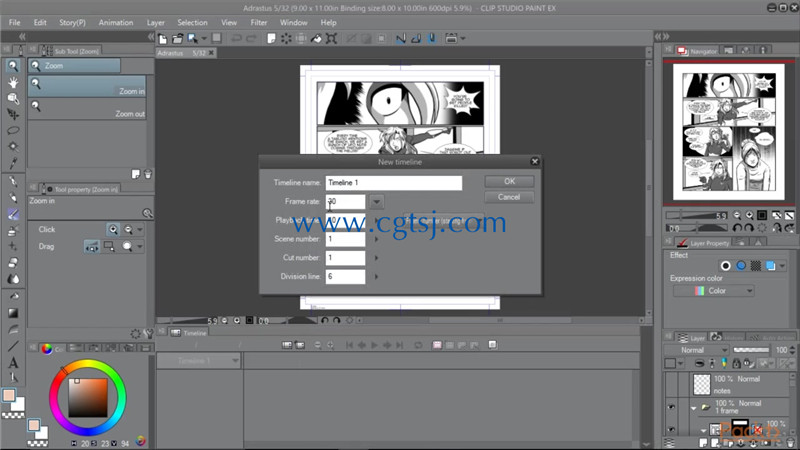Click the color wheel tab icon
Screen dimensions: 800x450
pyautogui.click(x=47, y=348)
